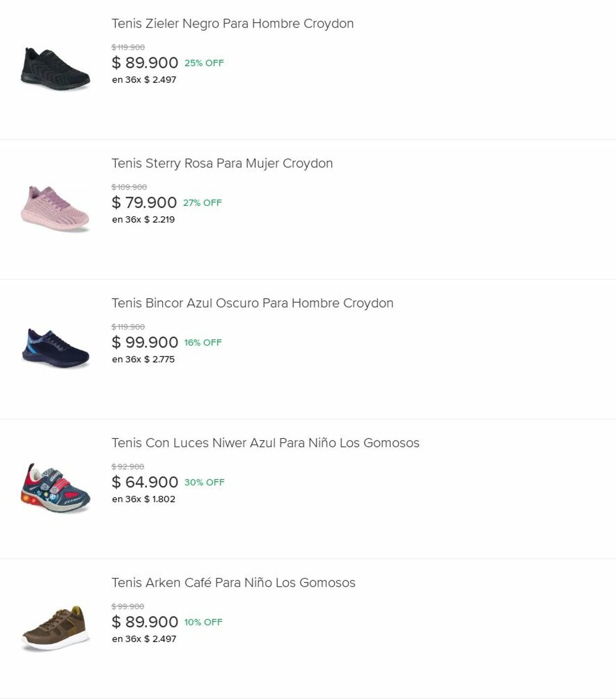Click the installment text 36x $ 2.219
Screen dimensions: 616x699
(x=143, y=220)
